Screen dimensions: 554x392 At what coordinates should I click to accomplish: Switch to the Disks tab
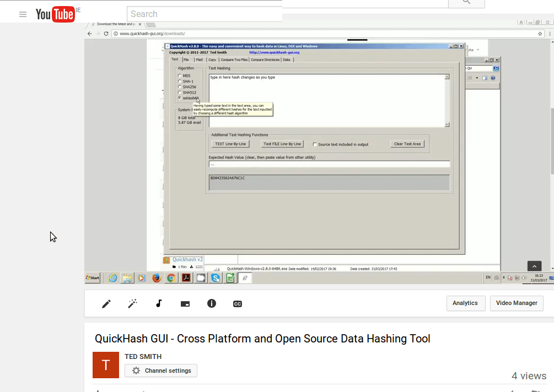(286, 59)
